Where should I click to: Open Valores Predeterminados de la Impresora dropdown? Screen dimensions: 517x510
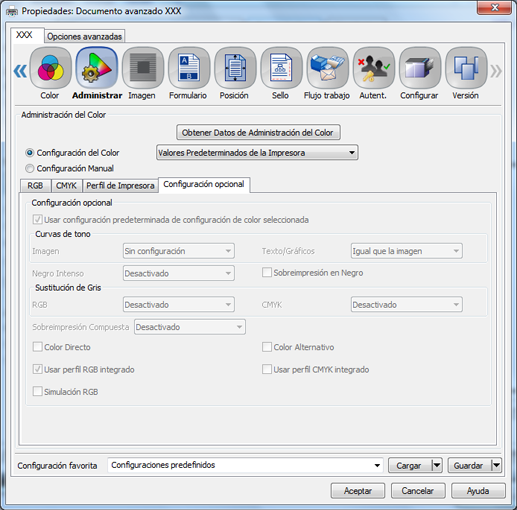[x=257, y=153]
